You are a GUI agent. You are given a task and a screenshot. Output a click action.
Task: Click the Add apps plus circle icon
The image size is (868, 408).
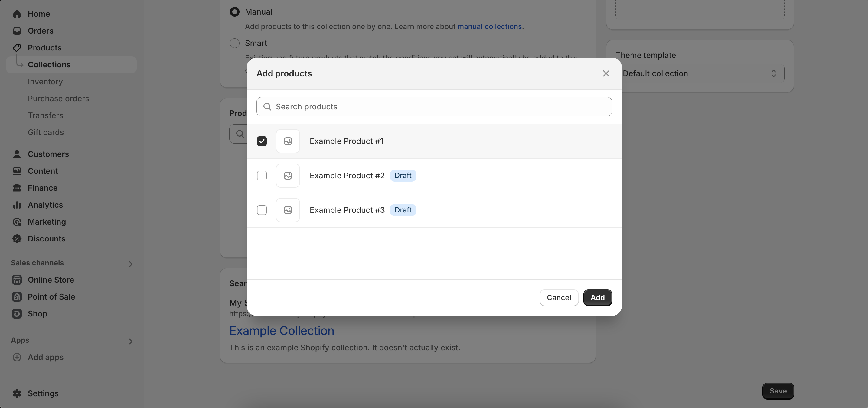[17, 357]
